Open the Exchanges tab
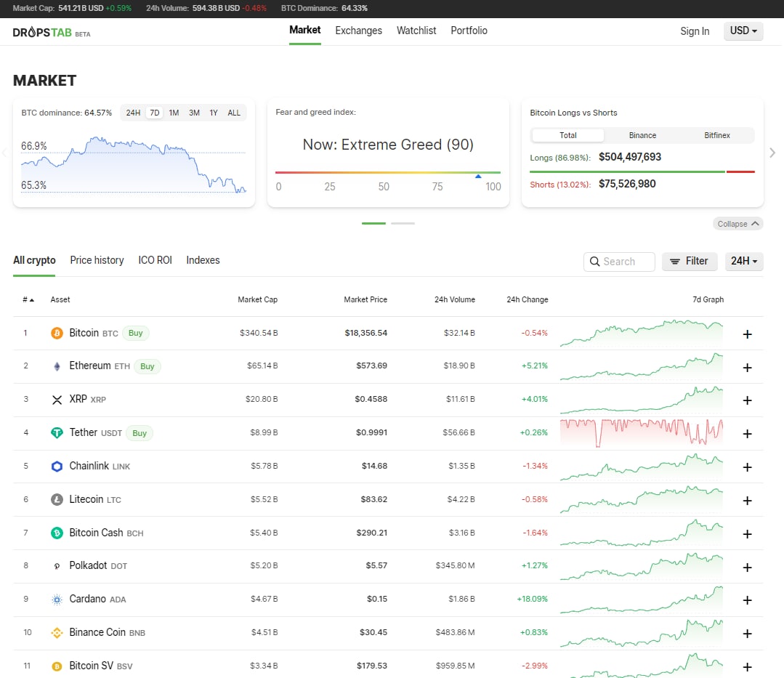784x678 pixels. click(x=358, y=31)
